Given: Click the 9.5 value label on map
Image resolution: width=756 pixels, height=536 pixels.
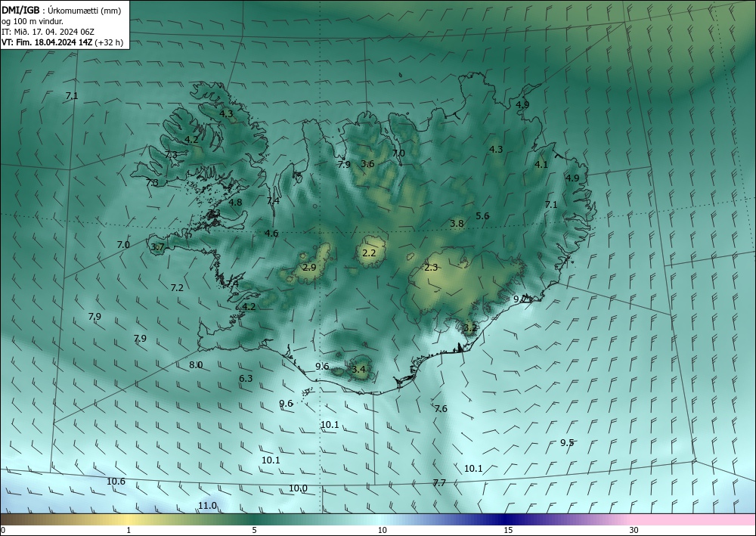Looking at the screenshot, I should [x=567, y=442].
